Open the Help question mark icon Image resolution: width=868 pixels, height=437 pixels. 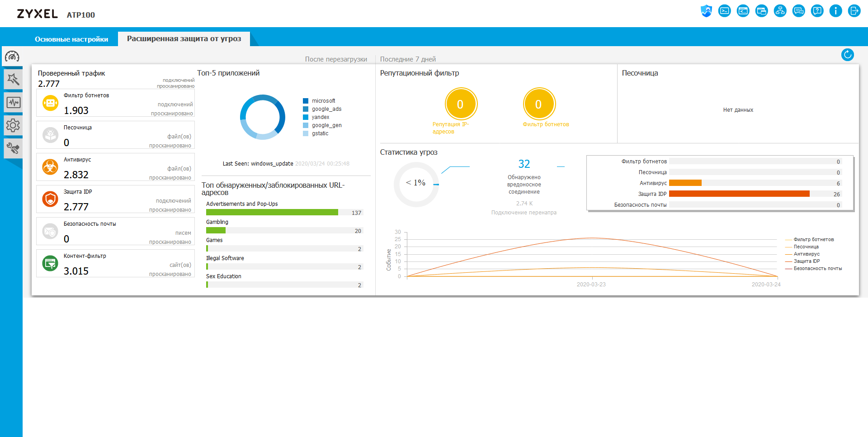point(817,11)
